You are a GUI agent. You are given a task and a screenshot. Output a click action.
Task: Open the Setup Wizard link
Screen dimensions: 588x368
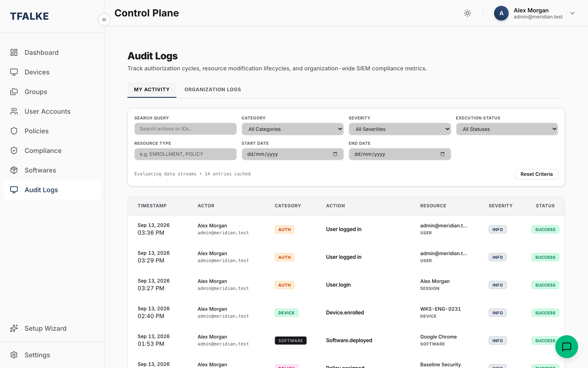pyautogui.click(x=52, y=328)
